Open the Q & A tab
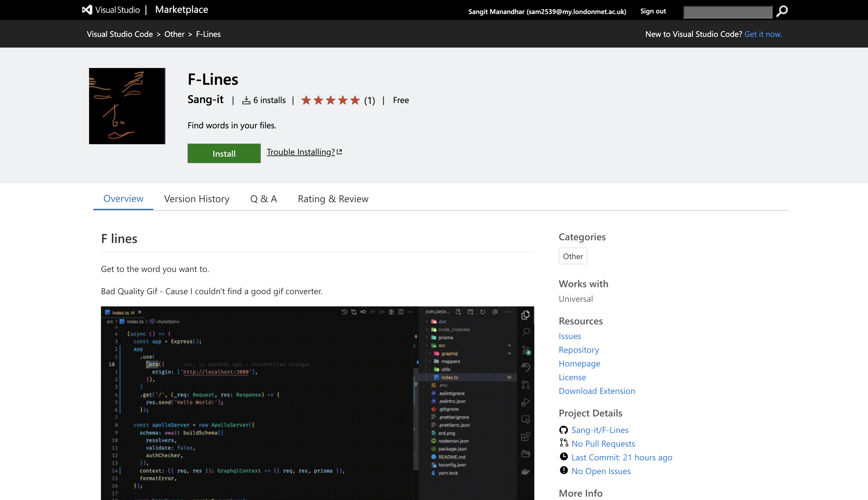The height and width of the screenshot is (500, 868). [x=264, y=199]
